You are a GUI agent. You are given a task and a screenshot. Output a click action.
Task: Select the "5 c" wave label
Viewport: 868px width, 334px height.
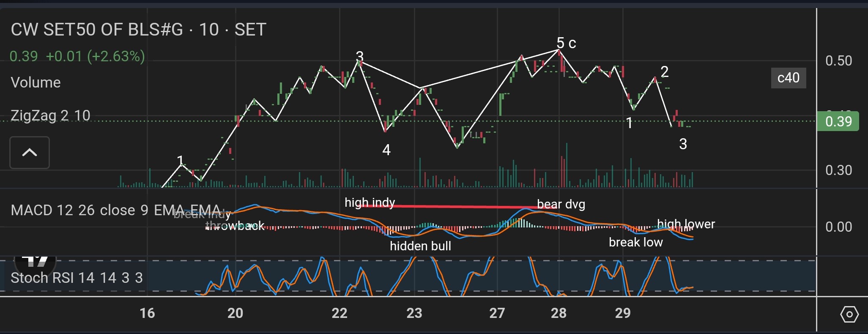(566, 43)
